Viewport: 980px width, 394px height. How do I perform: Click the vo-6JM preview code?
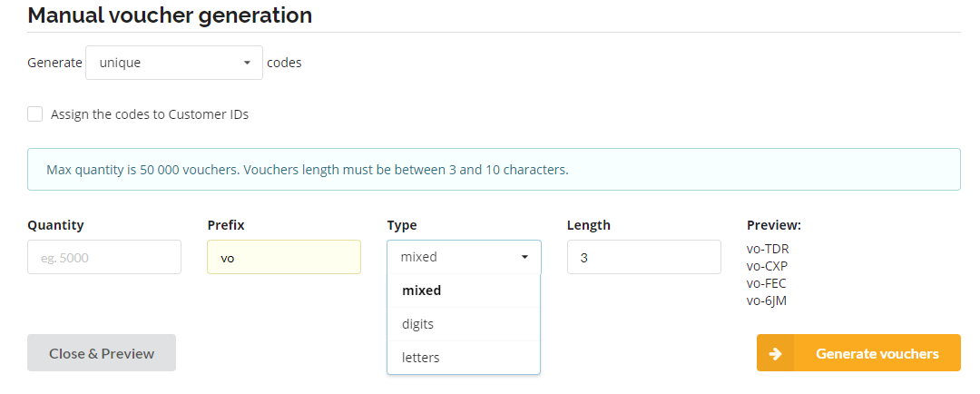[767, 300]
